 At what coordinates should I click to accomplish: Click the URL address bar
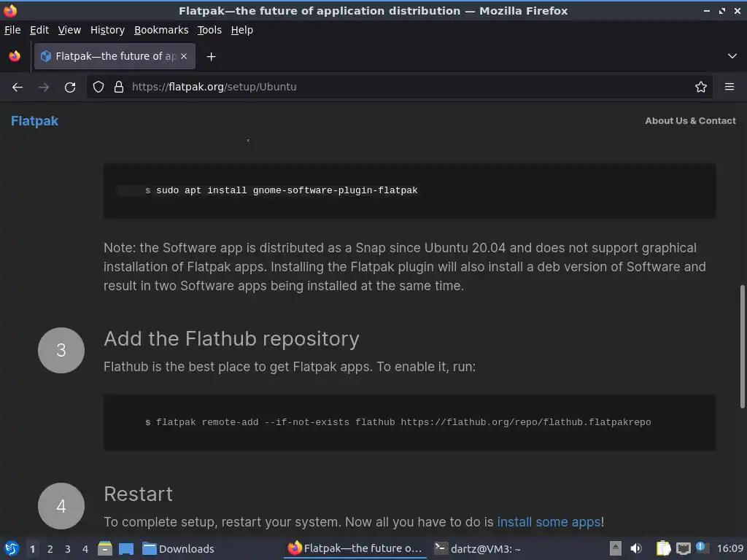coord(400,87)
